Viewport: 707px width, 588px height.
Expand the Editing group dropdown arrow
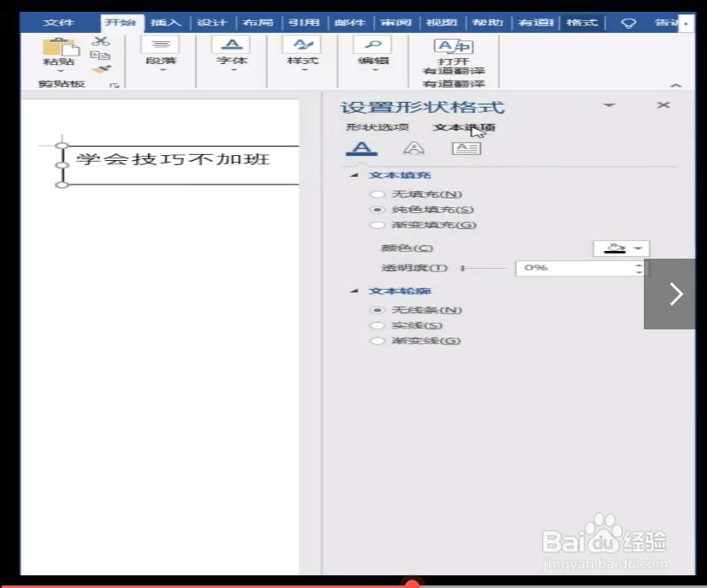click(375, 70)
